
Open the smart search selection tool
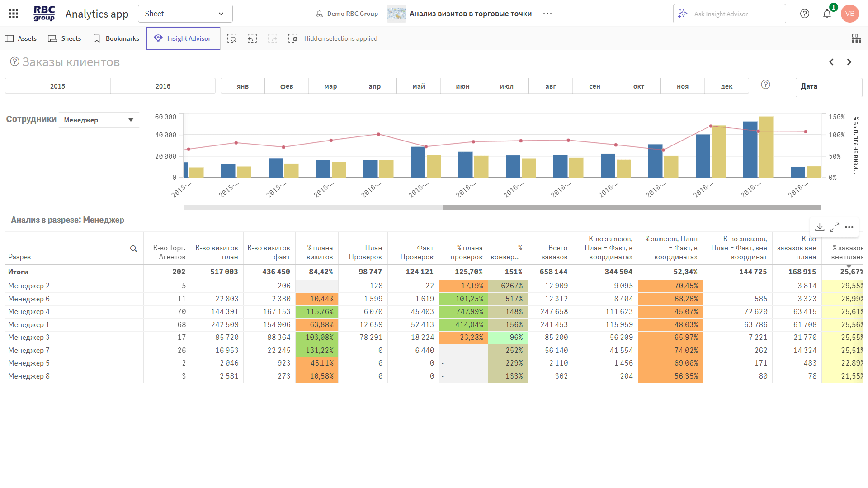tap(232, 38)
